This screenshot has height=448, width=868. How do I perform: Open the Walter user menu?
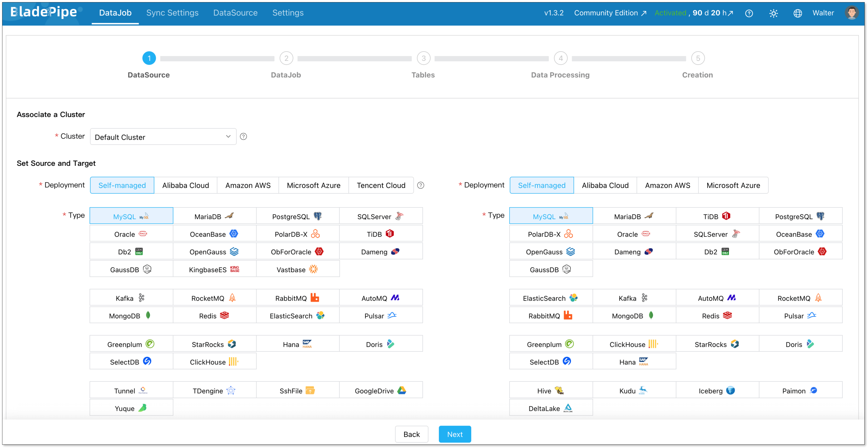[x=823, y=13]
